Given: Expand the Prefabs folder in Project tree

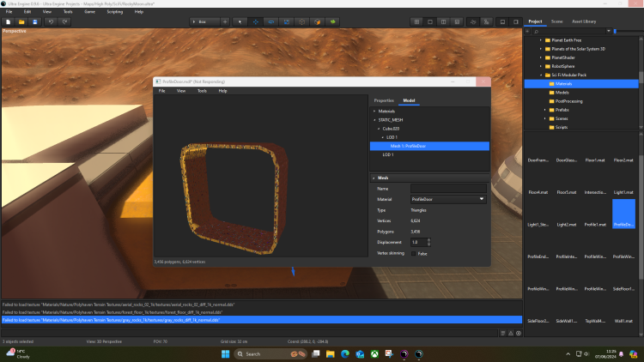Looking at the screenshot, I should [x=545, y=110].
